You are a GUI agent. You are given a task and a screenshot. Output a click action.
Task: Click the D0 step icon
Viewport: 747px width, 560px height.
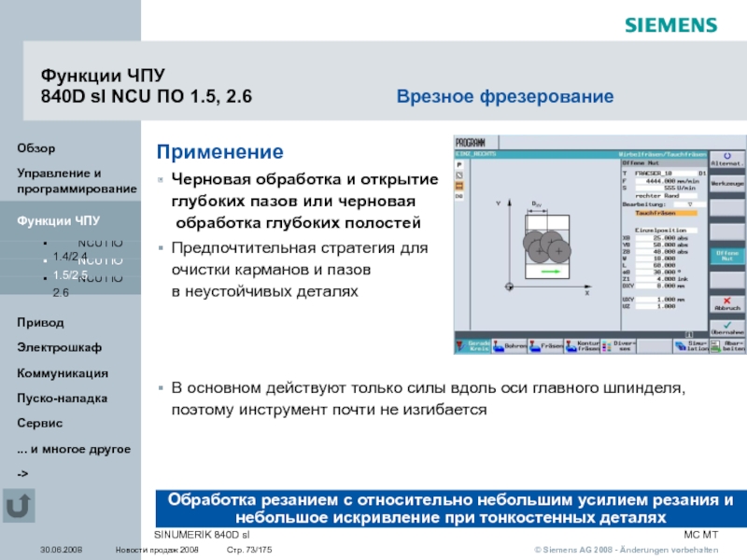(x=459, y=196)
